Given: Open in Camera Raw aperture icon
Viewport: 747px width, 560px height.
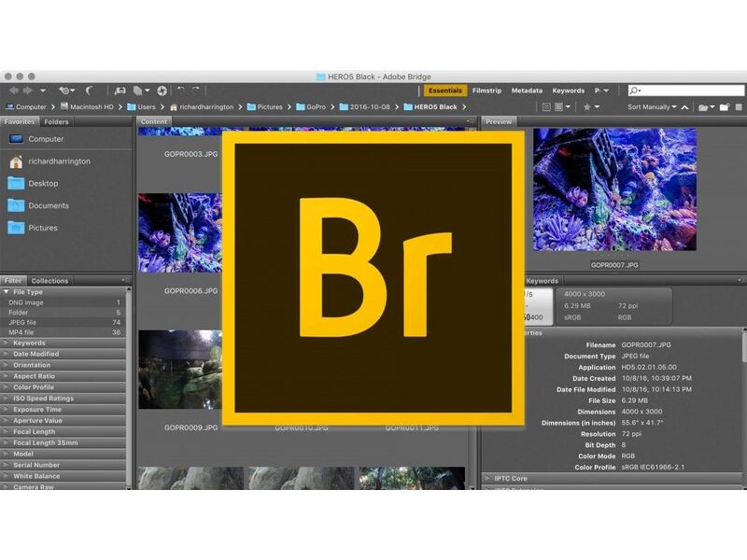Looking at the screenshot, I should pos(162,91).
